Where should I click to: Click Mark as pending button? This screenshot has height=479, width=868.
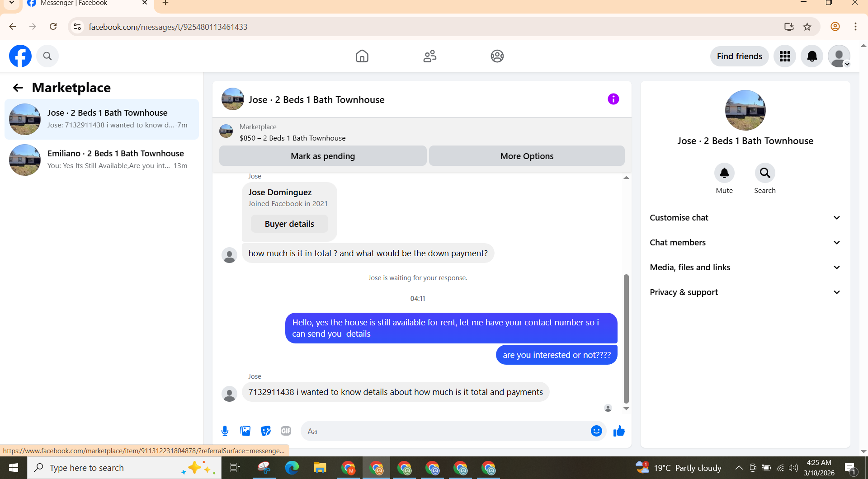click(323, 156)
